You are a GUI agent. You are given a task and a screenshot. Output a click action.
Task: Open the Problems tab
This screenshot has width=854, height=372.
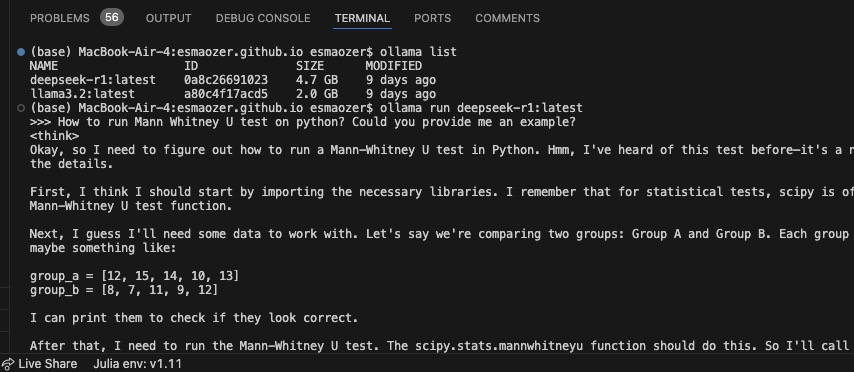tap(59, 18)
